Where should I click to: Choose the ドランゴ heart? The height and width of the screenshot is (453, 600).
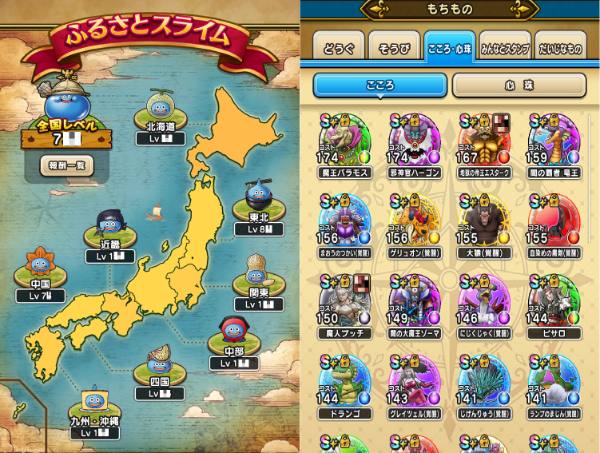click(344, 387)
